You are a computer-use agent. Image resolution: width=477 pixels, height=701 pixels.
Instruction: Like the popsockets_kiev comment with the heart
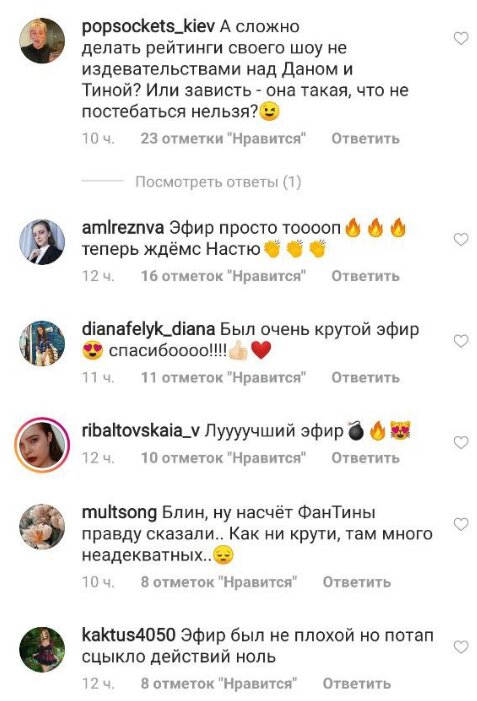click(x=460, y=38)
